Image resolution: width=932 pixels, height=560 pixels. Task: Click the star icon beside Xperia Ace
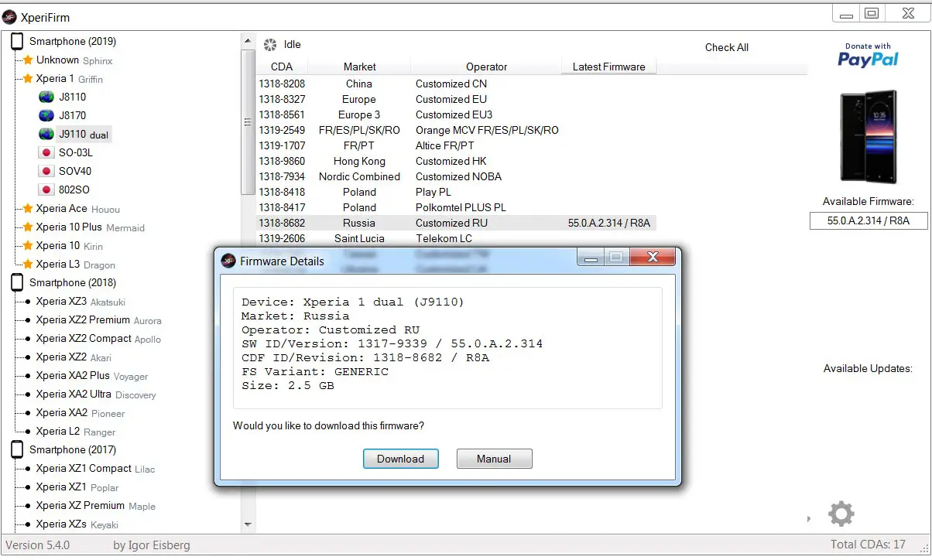[x=28, y=209]
